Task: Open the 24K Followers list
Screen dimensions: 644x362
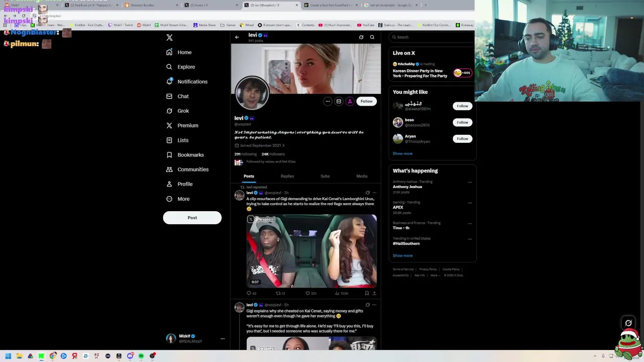Action: pyautogui.click(x=273, y=154)
